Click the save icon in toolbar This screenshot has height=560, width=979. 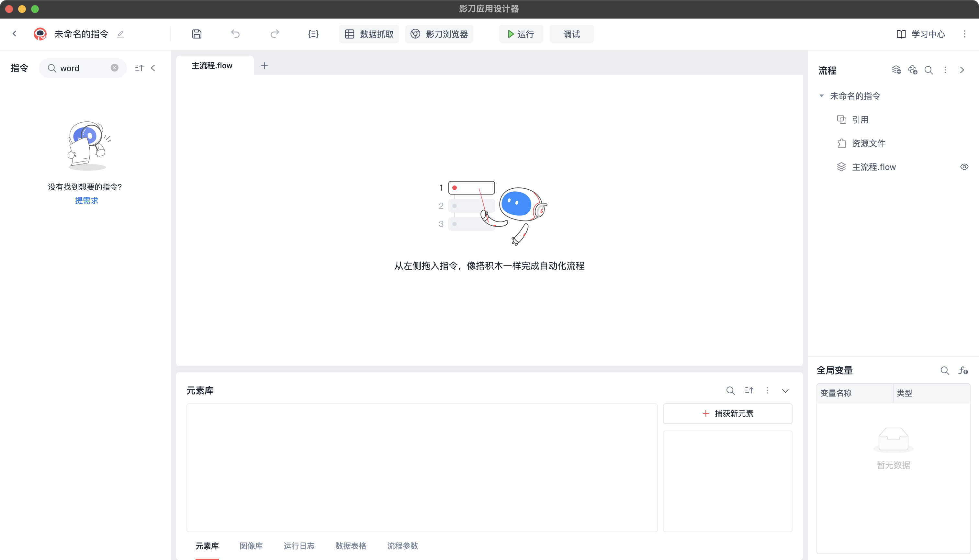pyautogui.click(x=197, y=34)
